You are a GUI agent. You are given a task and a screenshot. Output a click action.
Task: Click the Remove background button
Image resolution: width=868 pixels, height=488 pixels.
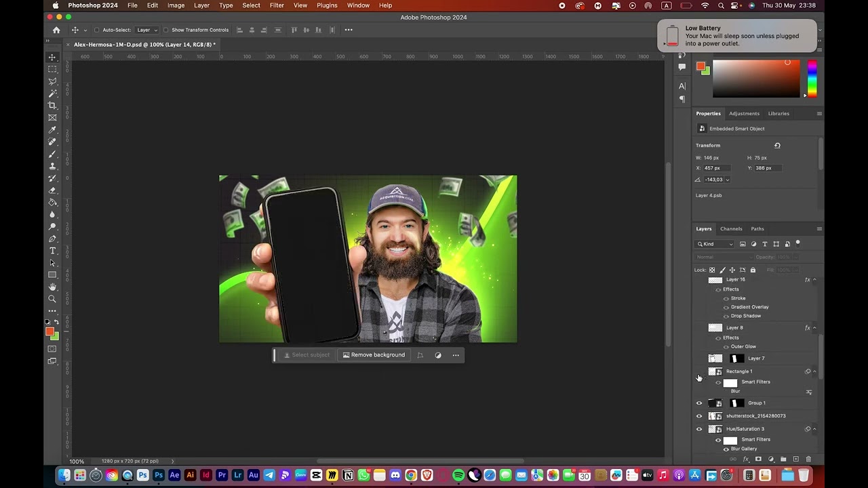[x=374, y=355]
